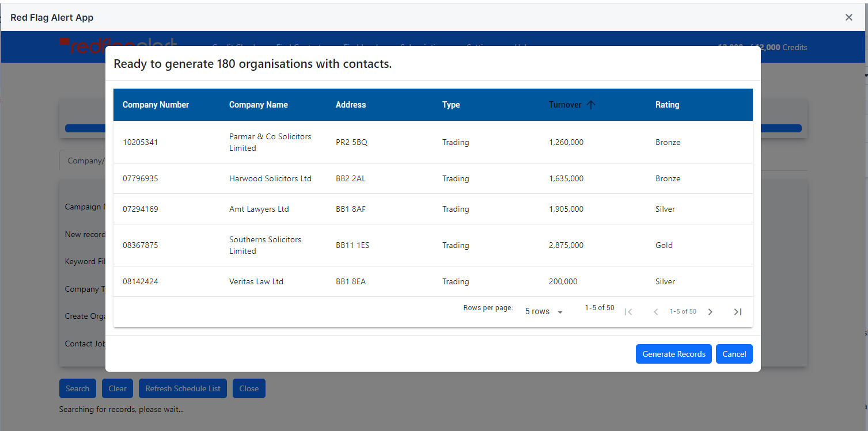Cancel the generate organisations dialog
The height and width of the screenshot is (431, 868).
(734, 354)
